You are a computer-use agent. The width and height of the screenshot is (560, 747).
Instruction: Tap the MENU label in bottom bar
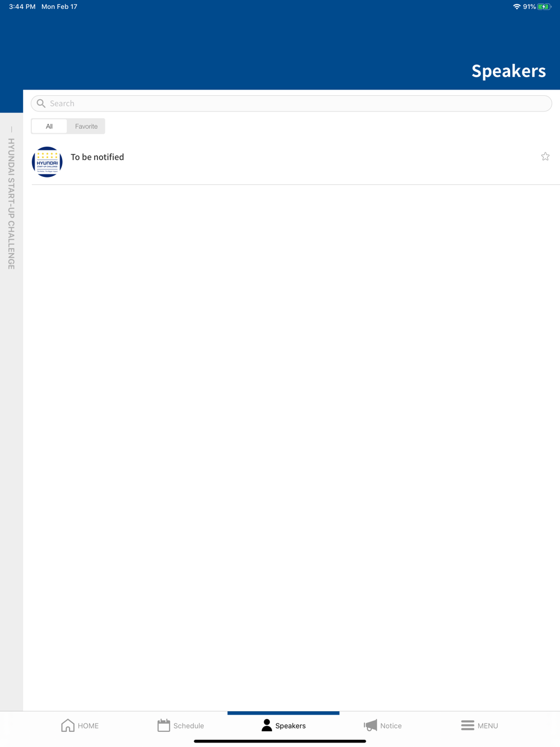(488, 726)
